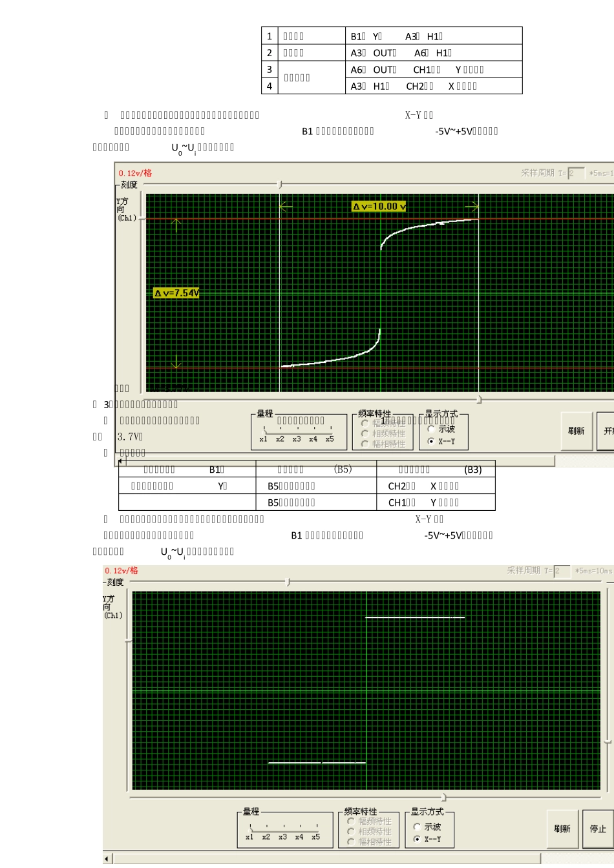The image size is (614, 868).
Task: Click left scroll arrow under the curved-trace panel
Action: click(122, 461)
